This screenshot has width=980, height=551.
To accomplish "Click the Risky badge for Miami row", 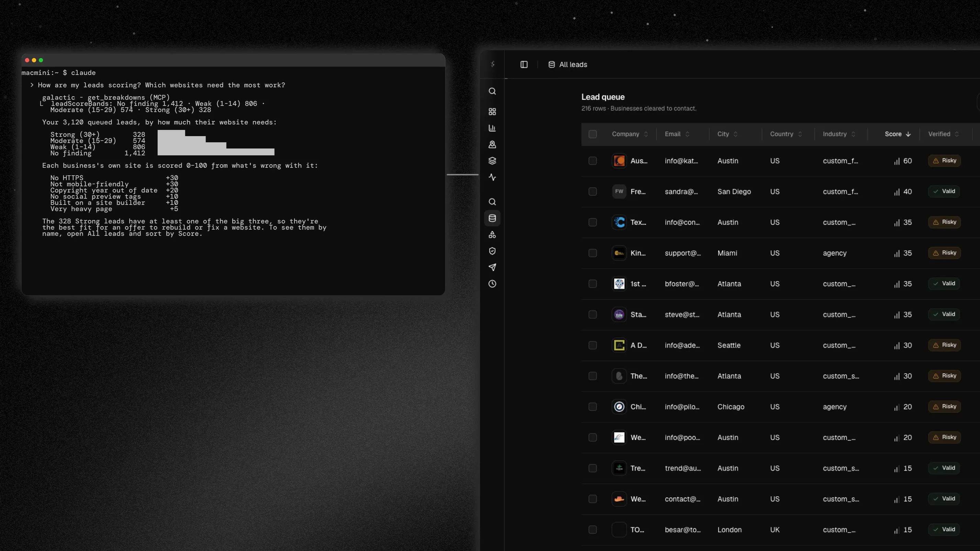I will coord(944,253).
